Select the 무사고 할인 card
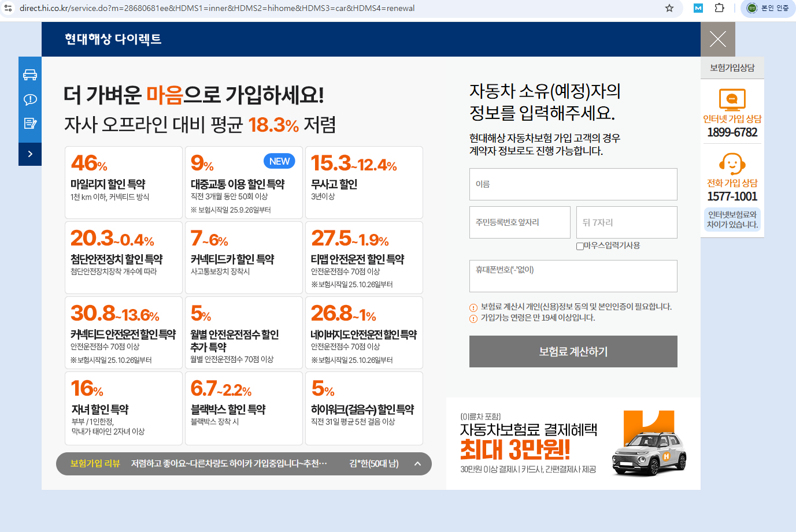796x532 pixels. (x=364, y=183)
